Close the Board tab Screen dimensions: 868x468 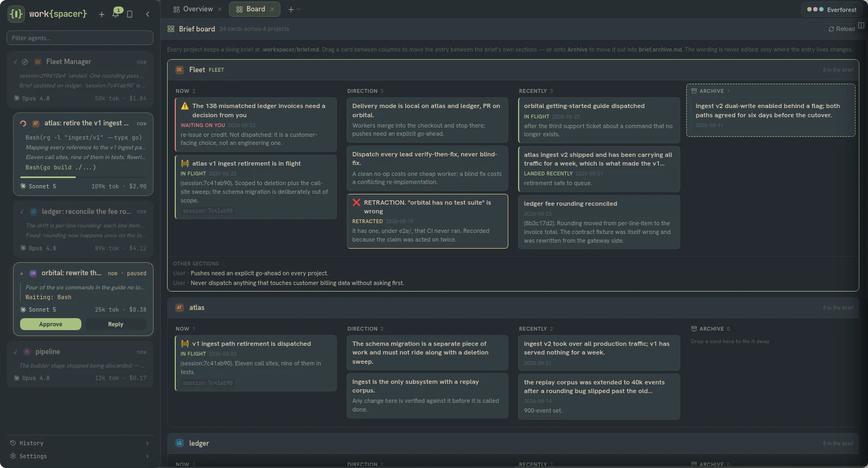272,9
